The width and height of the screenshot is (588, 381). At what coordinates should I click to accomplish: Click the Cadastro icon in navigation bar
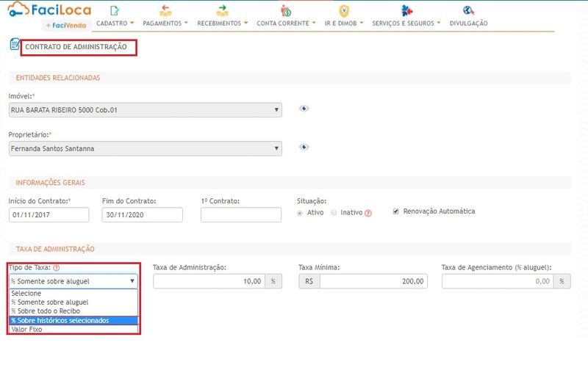114,10
